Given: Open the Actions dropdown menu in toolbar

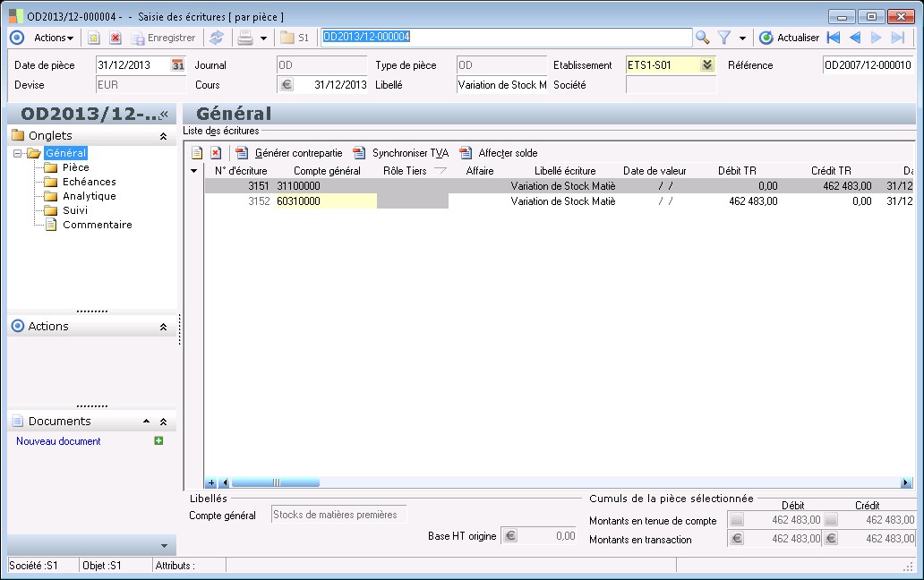Looking at the screenshot, I should 53,38.
